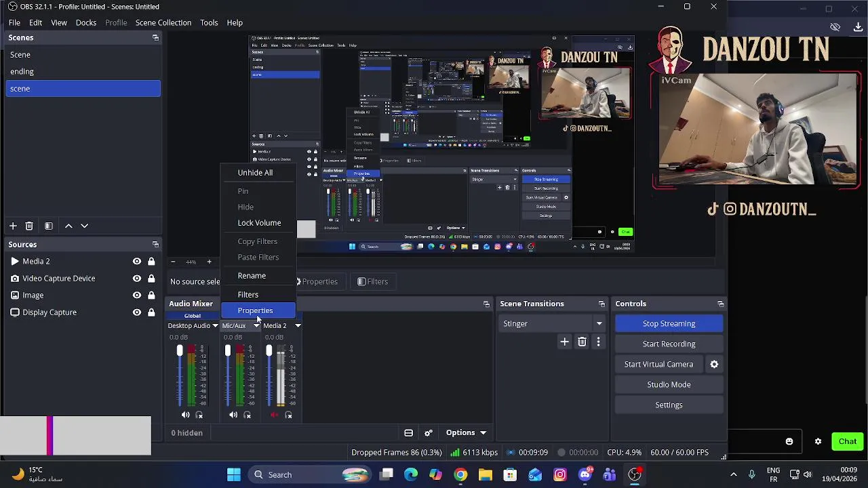868x488 pixels.
Task: Move scene up with arrow icon
Action: tap(68, 226)
